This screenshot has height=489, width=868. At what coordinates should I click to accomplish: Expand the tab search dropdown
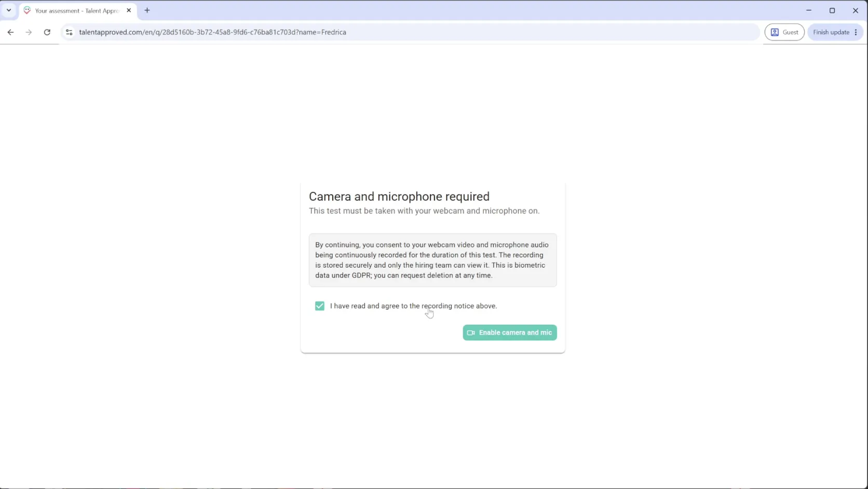pyautogui.click(x=9, y=10)
